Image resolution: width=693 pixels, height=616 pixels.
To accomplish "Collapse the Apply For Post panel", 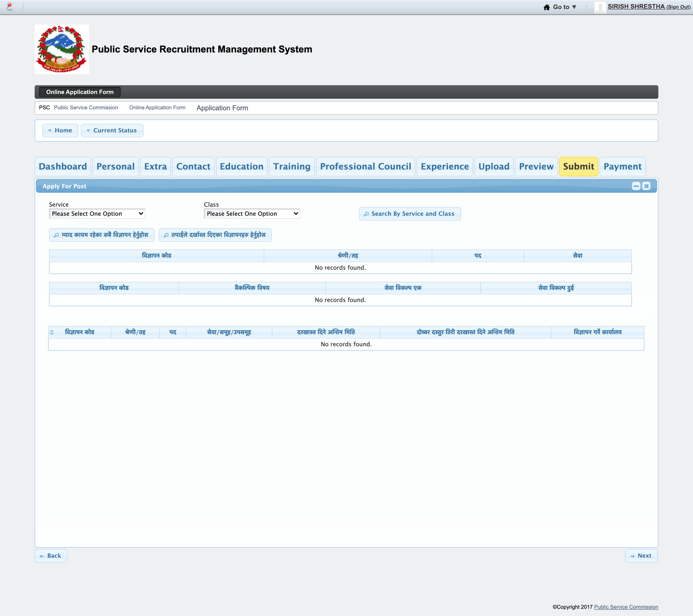I will pyautogui.click(x=636, y=186).
